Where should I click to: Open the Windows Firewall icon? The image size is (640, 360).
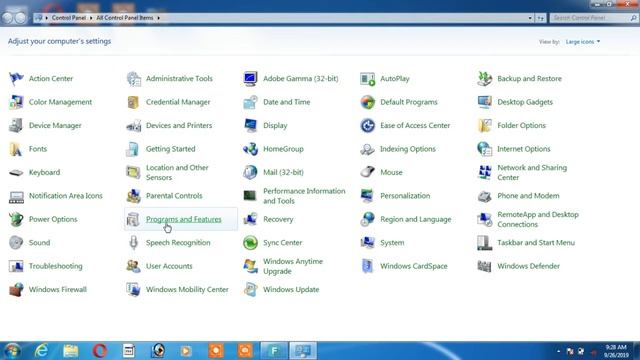16,289
